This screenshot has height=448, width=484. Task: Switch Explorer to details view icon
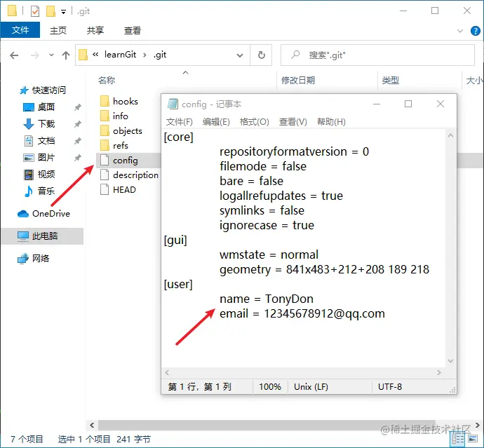458,438
